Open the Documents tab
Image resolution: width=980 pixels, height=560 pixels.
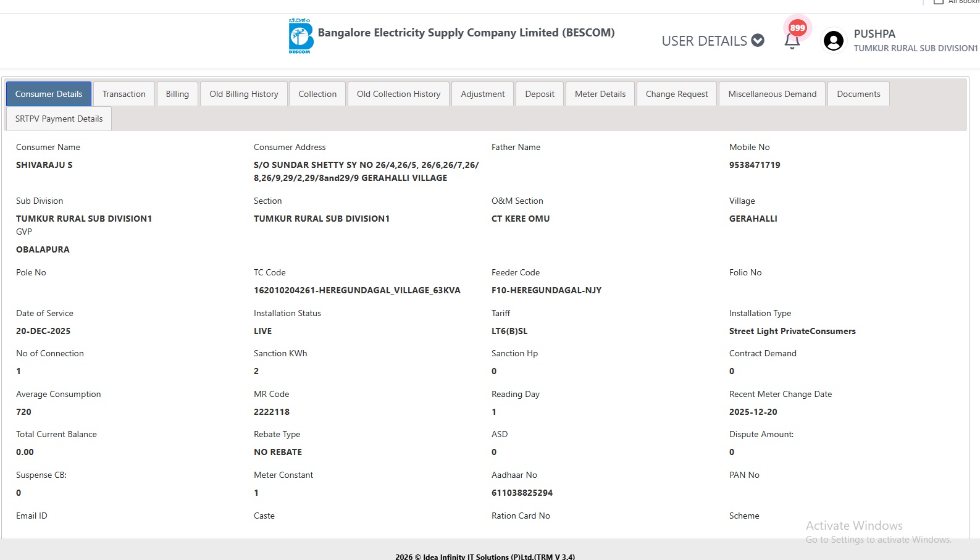(x=858, y=94)
